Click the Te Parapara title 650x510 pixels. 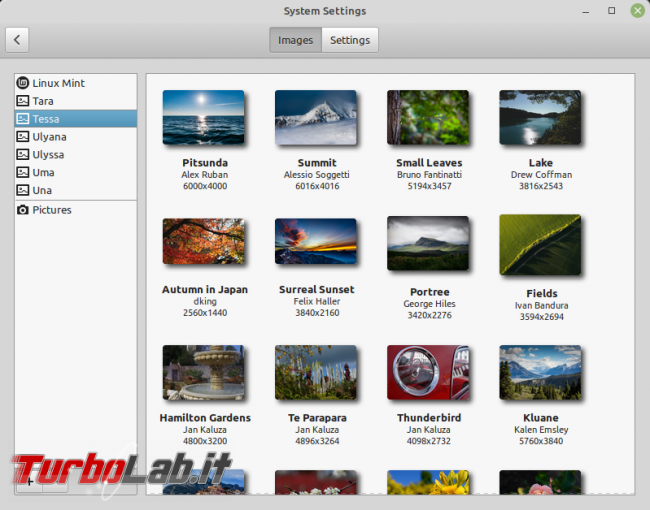coord(317,418)
